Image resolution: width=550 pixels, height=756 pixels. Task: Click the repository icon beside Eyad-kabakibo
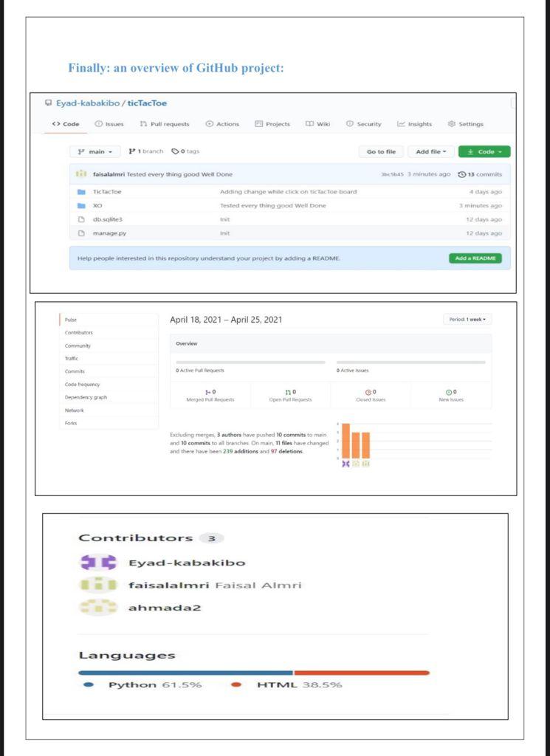[x=48, y=103]
